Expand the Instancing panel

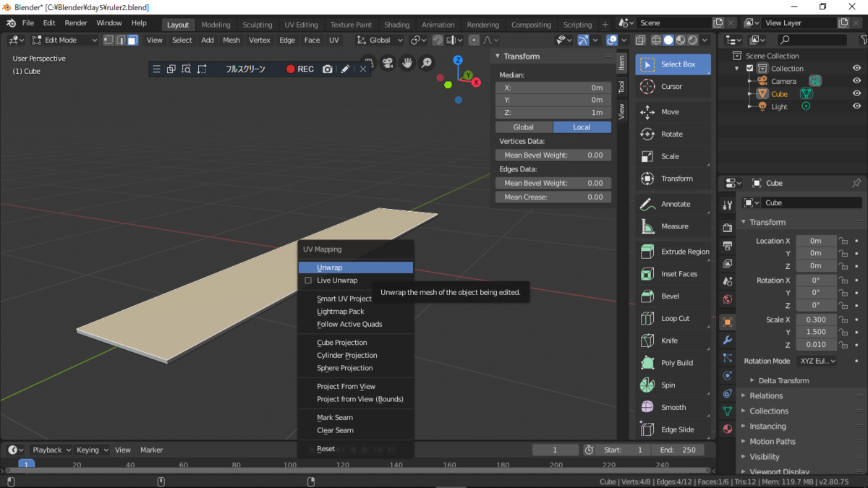coord(767,427)
